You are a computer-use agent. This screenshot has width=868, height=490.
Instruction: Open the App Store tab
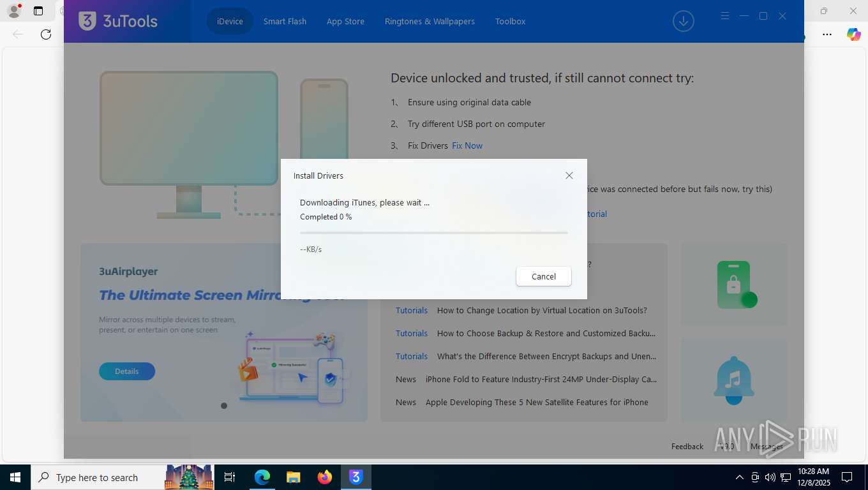tap(345, 21)
